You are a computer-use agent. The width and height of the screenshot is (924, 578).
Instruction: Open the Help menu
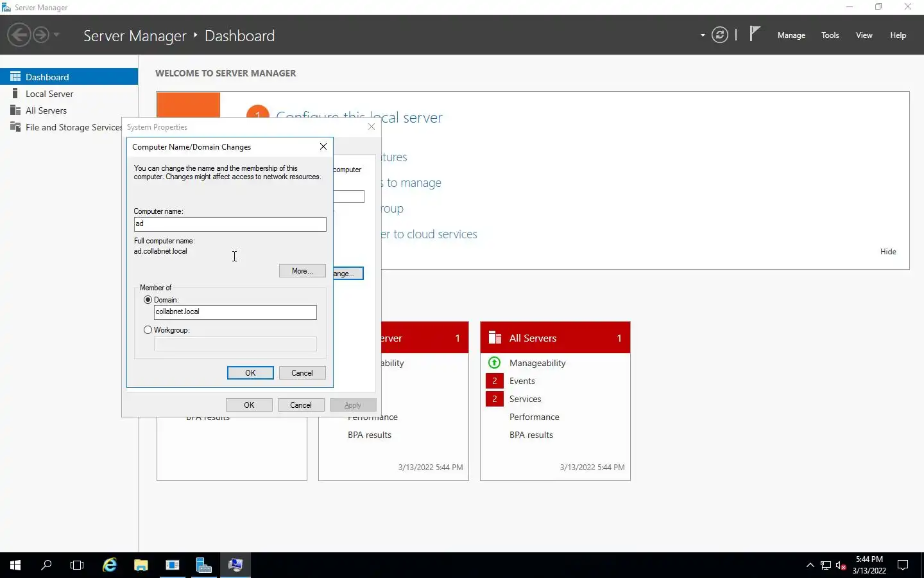coord(898,35)
